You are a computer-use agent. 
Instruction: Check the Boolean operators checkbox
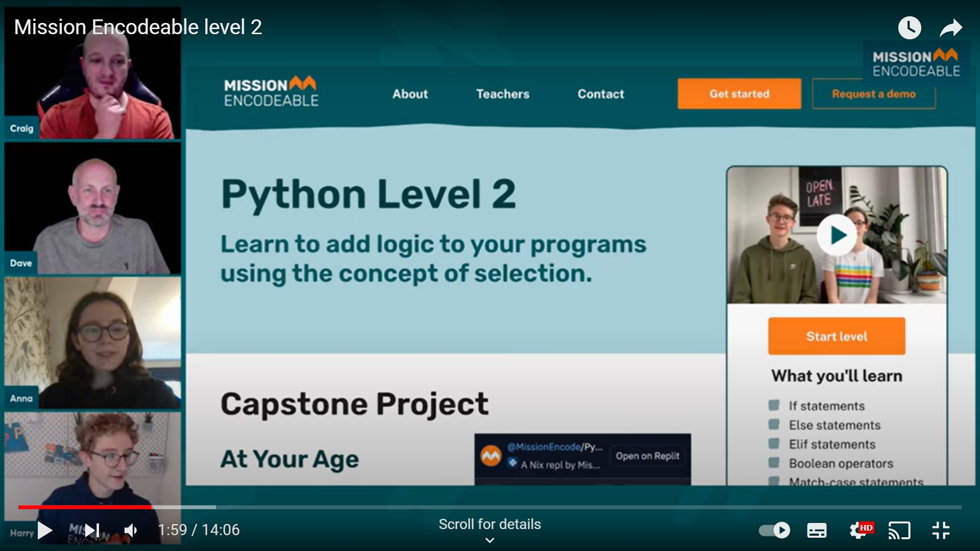[774, 463]
